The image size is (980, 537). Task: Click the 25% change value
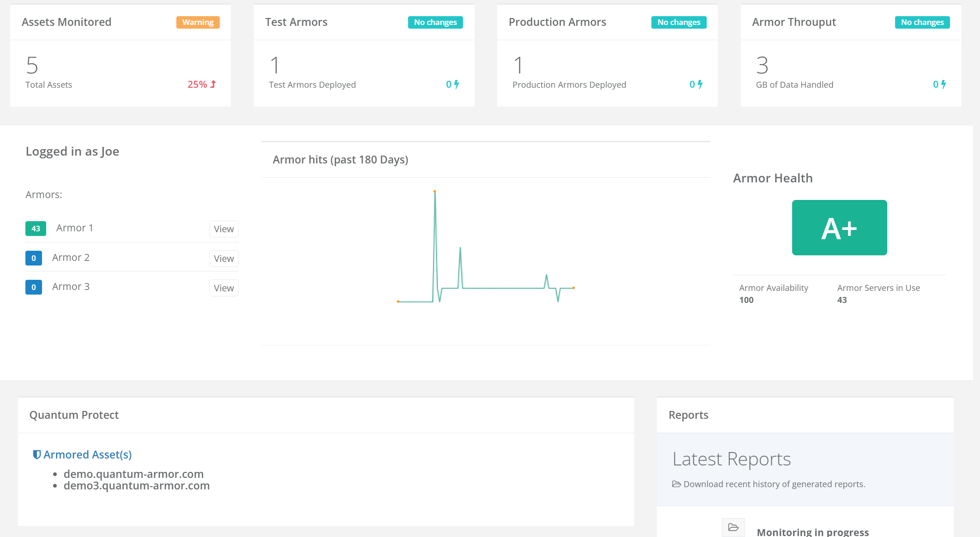point(197,84)
